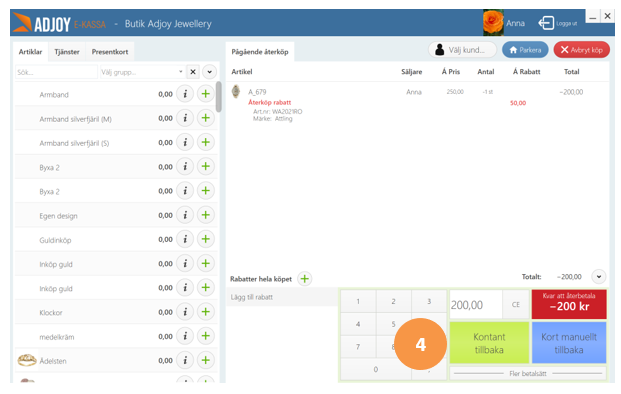The width and height of the screenshot is (621, 394).
Task: Open the Presentkort tab
Action: pyautogui.click(x=110, y=52)
